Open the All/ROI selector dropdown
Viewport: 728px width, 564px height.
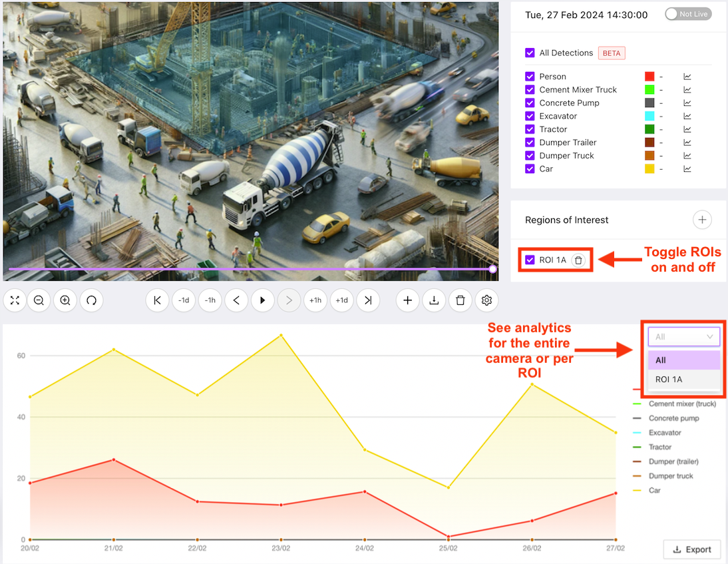(683, 336)
